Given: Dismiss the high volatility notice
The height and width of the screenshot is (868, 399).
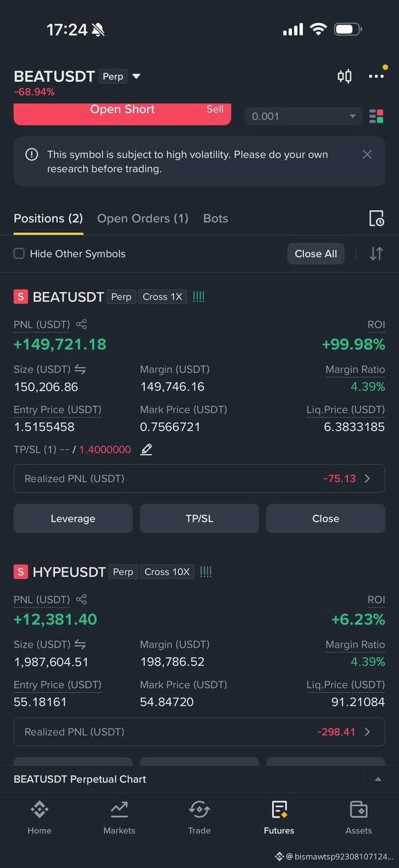Looking at the screenshot, I should 367,155.
